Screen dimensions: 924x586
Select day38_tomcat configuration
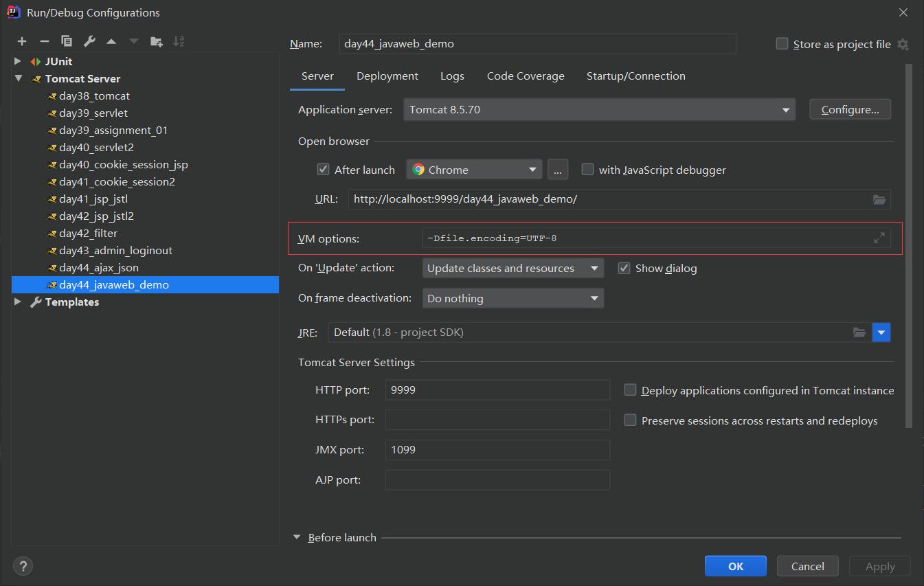(94, 95)
